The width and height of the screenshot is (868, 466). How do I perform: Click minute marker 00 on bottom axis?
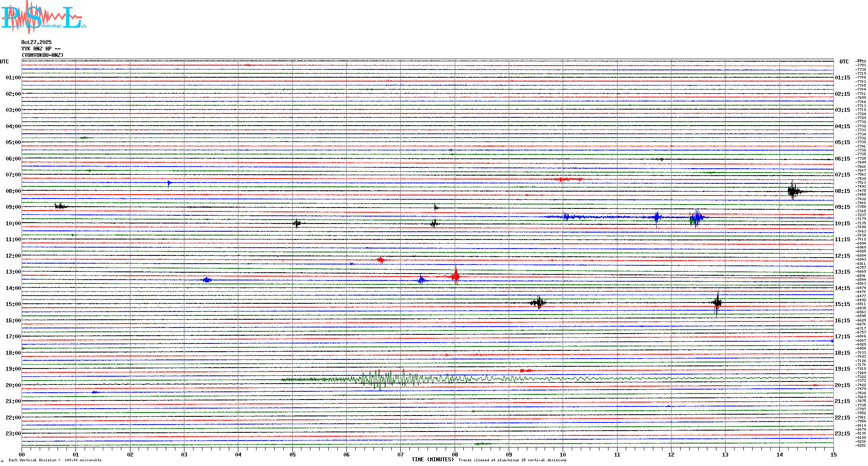point(22,454)
